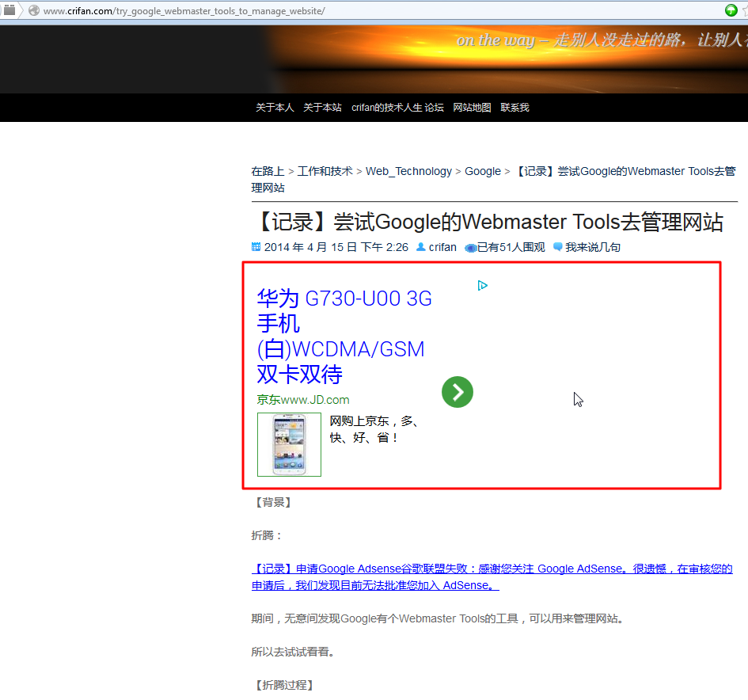Open the 联系我 menu item

[514, 108]
